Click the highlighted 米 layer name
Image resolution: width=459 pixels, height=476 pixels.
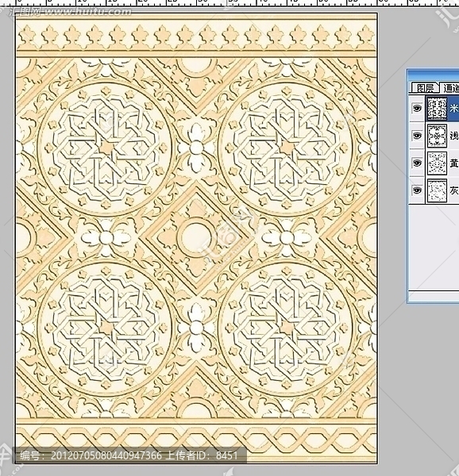454,108
